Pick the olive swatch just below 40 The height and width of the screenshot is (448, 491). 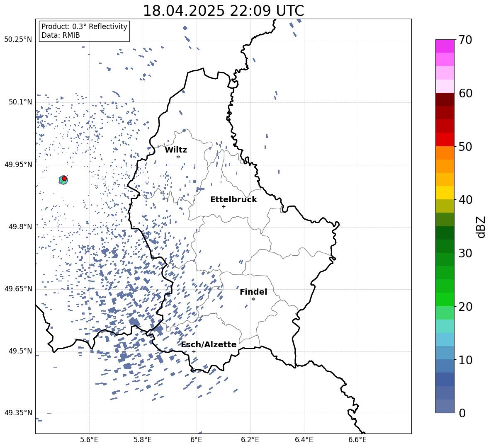click(445, 206)
